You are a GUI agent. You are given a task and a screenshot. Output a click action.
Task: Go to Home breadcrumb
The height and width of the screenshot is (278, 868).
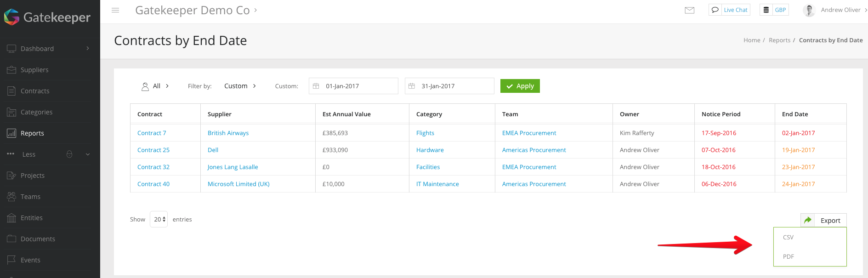(x=752, y=40)
